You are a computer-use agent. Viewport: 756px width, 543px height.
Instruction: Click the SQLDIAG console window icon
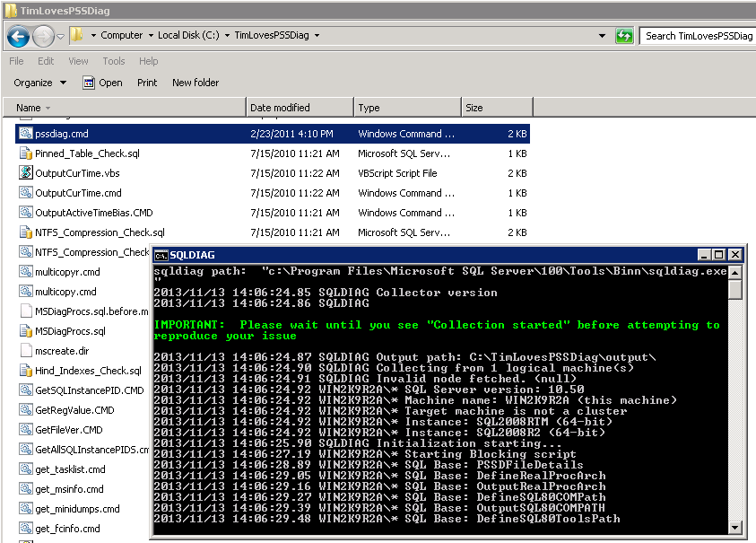[161, 255]
